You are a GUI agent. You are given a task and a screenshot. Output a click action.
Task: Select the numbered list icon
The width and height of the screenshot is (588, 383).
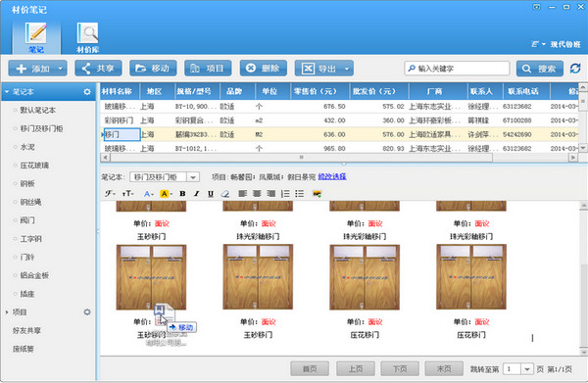285,194
